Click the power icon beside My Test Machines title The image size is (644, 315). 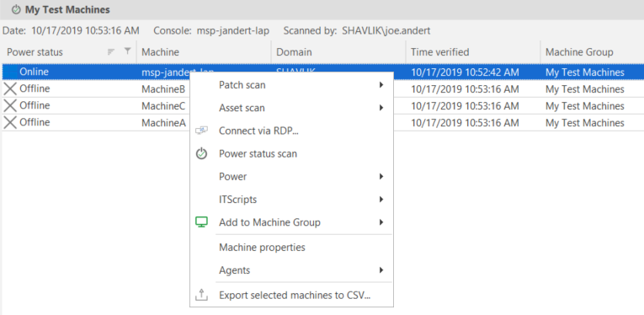[16, 9]
